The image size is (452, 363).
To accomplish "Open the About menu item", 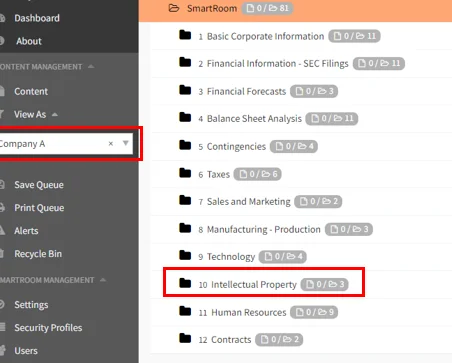I will click(29, 41).
